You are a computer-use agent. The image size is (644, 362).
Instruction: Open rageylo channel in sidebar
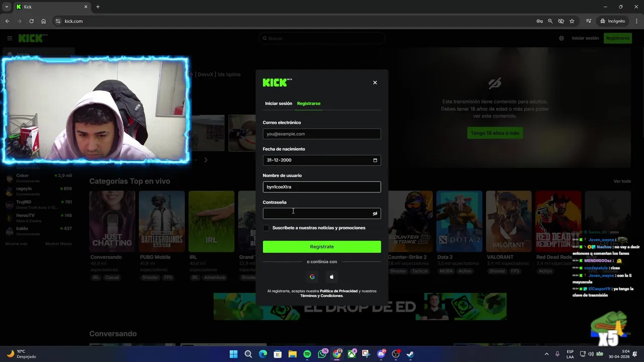[38, 191]
